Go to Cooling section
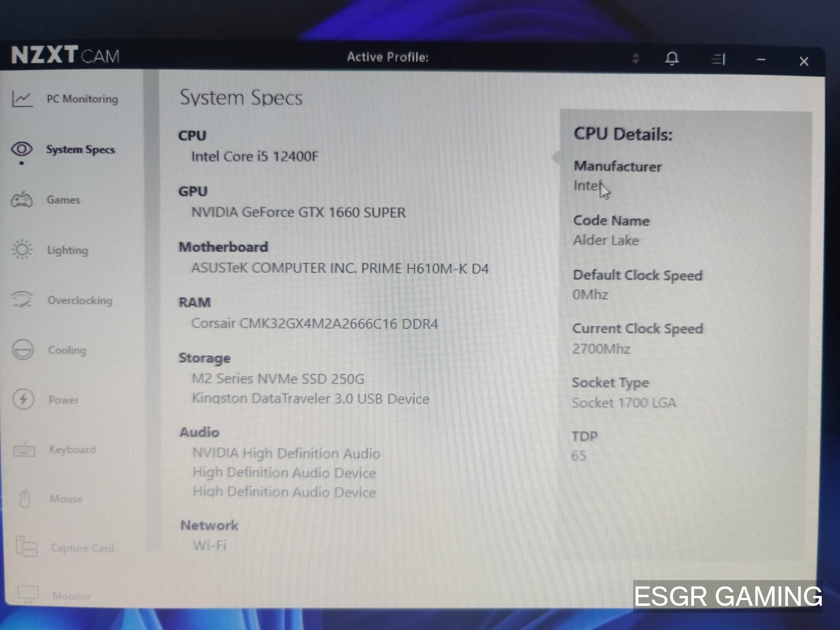Viewport: 840px width, 630px height. tap(67, 350)
